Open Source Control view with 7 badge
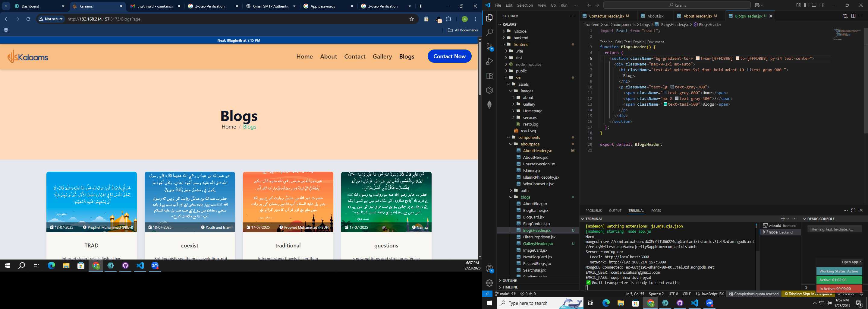This screenshot has height=309, width=868. coord(489,47)
